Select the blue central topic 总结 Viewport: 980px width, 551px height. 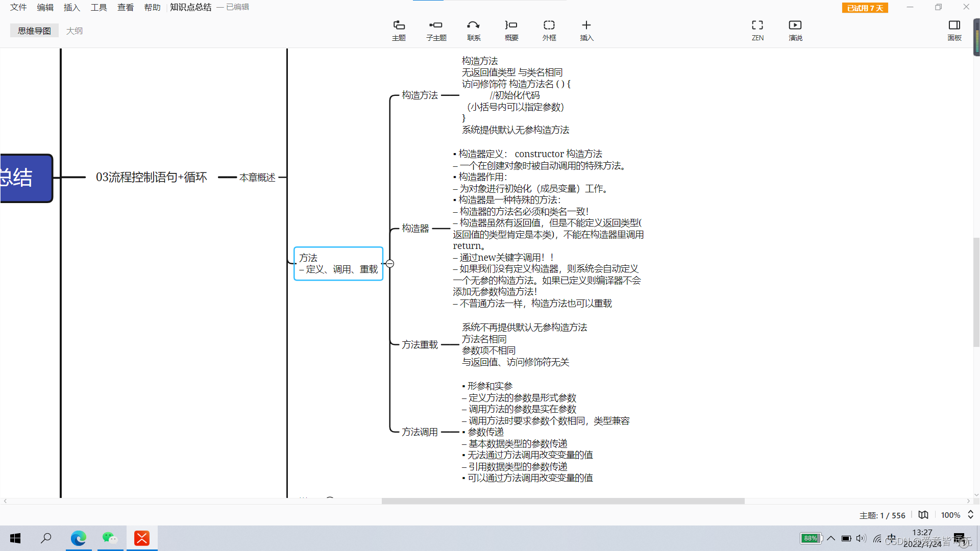pos(26,178)
